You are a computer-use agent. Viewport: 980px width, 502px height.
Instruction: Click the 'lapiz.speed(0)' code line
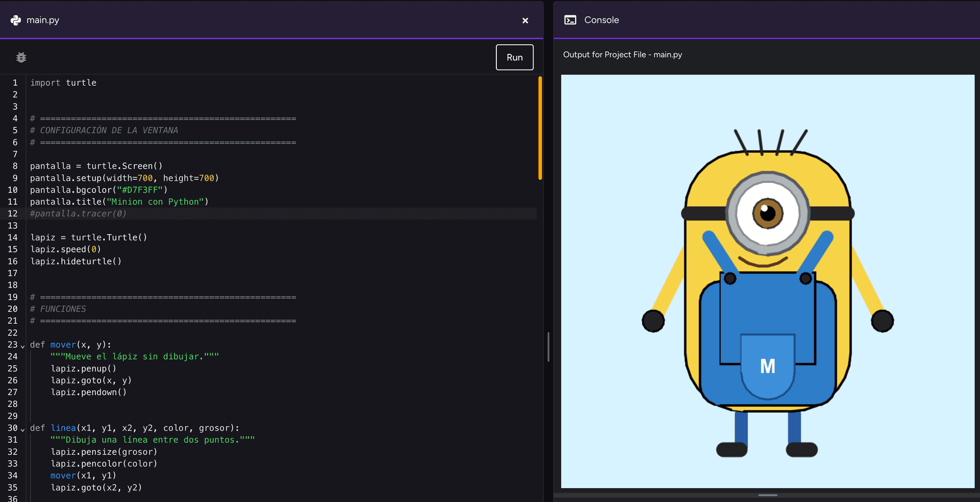coord(66,249)
